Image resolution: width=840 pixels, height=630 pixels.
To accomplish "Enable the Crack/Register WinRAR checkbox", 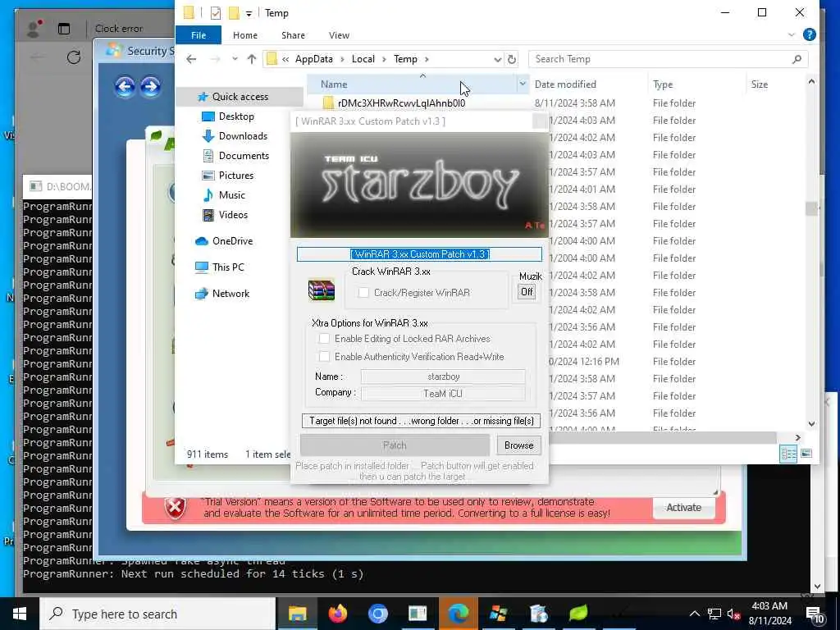I will [363, 293].
